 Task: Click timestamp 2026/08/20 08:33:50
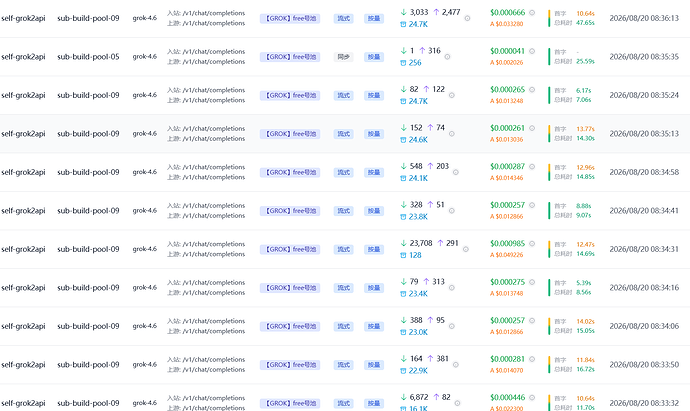pyautogui.click(x=644, y=365)
